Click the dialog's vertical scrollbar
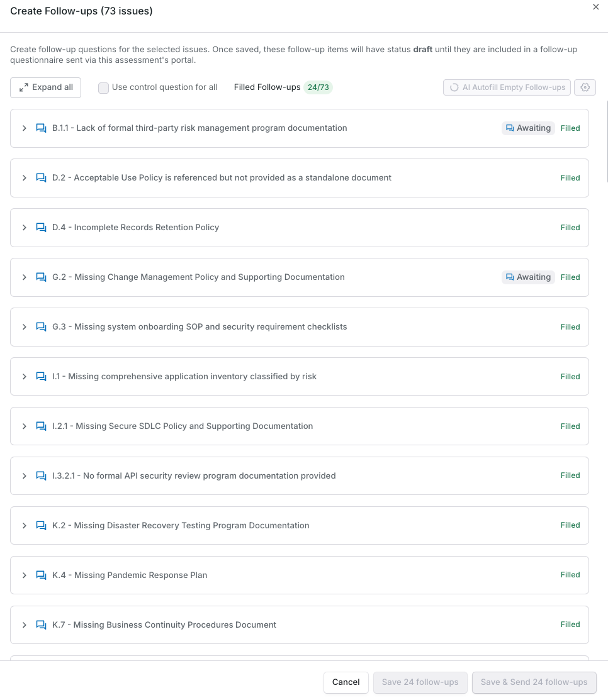The width and height of the screenshot is (608, 700). [607, 142]
